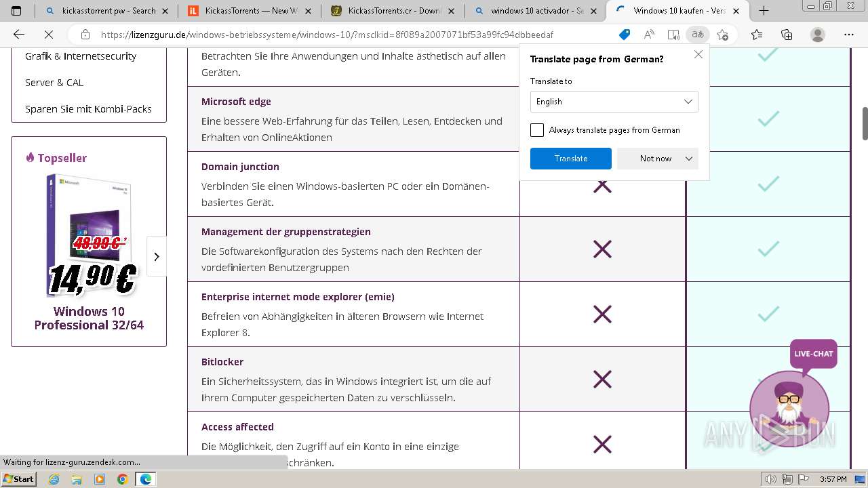Click Enterprise internet mode explorer title
Screen dimensions: 868x488
[298, 297]
